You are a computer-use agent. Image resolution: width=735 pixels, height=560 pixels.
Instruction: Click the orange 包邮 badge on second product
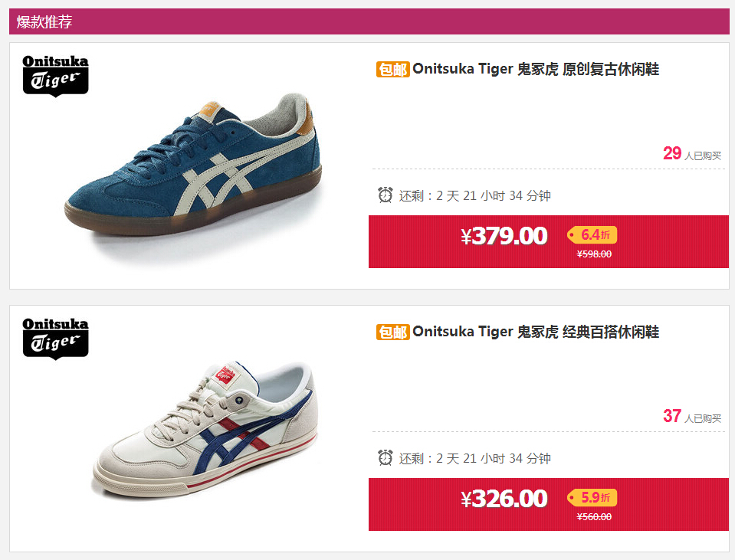coord(393,332)
